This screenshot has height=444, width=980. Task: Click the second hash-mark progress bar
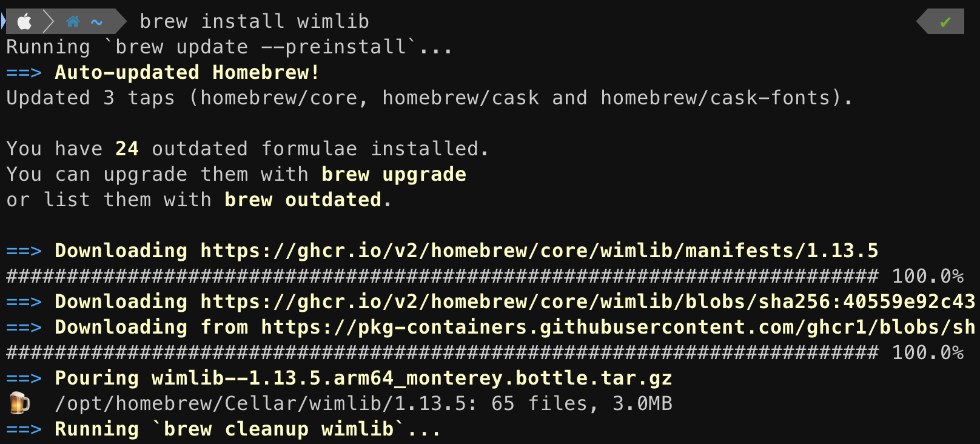click(425, 352)
